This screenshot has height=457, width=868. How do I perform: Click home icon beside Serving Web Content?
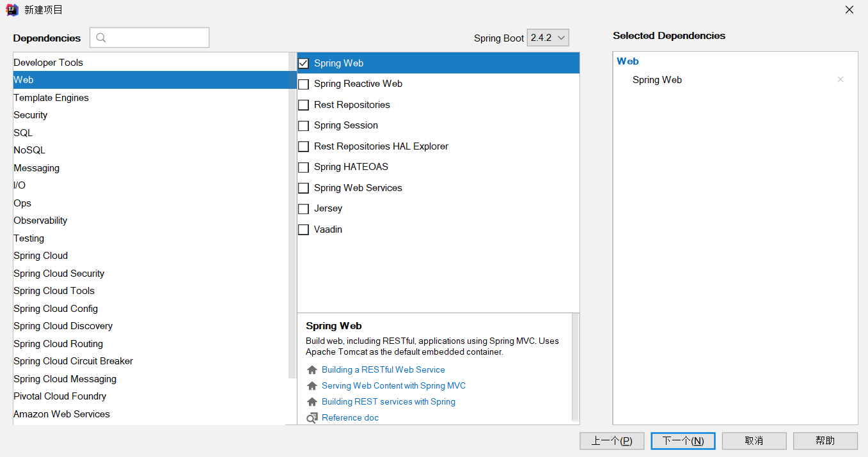[312, 386]
